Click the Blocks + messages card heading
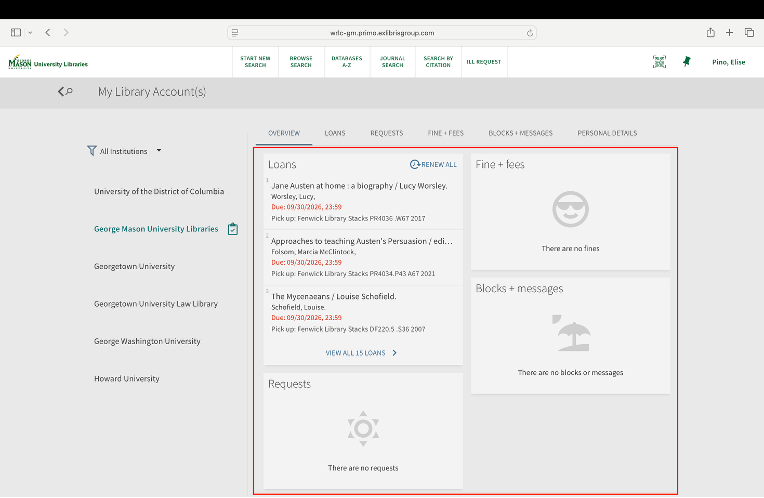The image size is (764, 498). coord(519,288)
